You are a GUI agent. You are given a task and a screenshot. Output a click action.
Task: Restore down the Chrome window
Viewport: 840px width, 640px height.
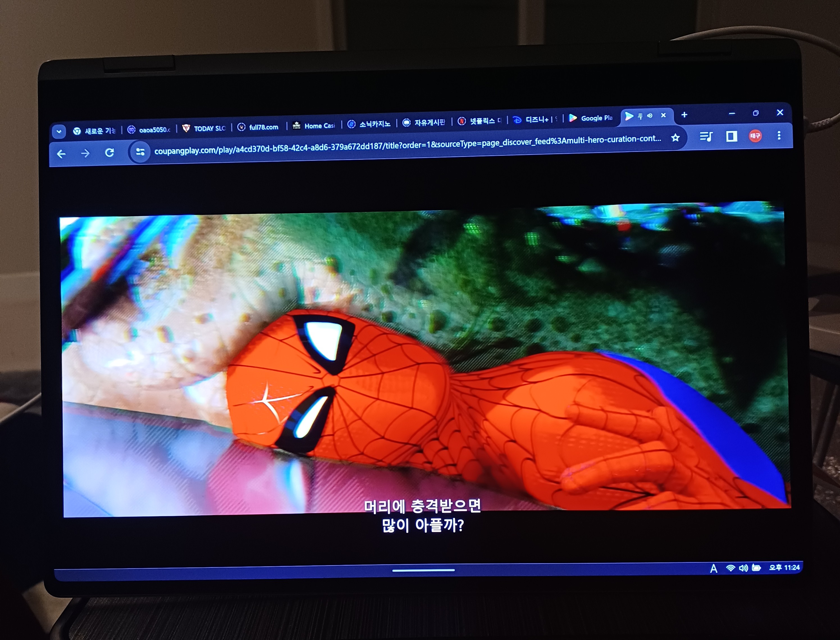pyautogui.click(x=756, y=113)
